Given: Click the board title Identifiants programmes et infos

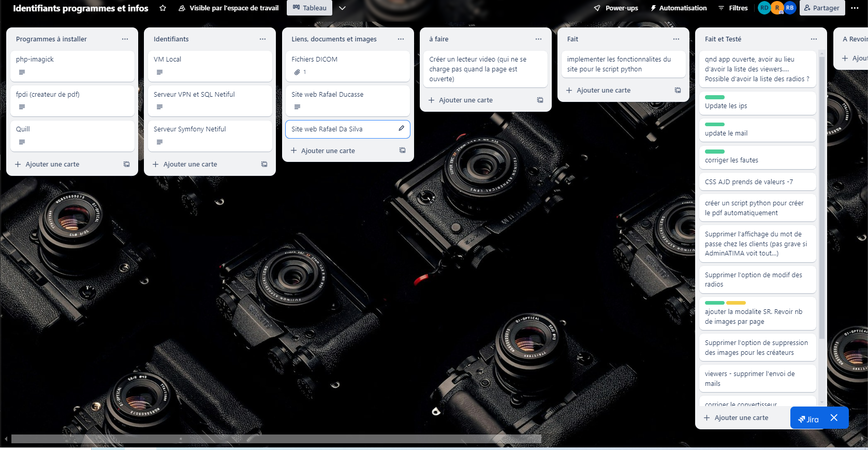Looking at the screenshot, I should pyautogui.click(x=81, y=8).
